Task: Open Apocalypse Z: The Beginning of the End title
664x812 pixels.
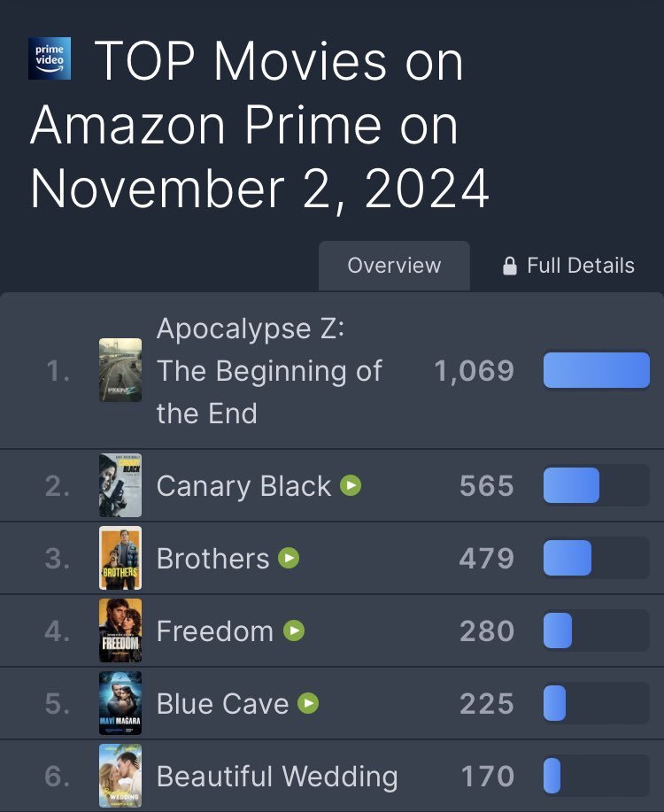Action: click(x=268, y=370)
